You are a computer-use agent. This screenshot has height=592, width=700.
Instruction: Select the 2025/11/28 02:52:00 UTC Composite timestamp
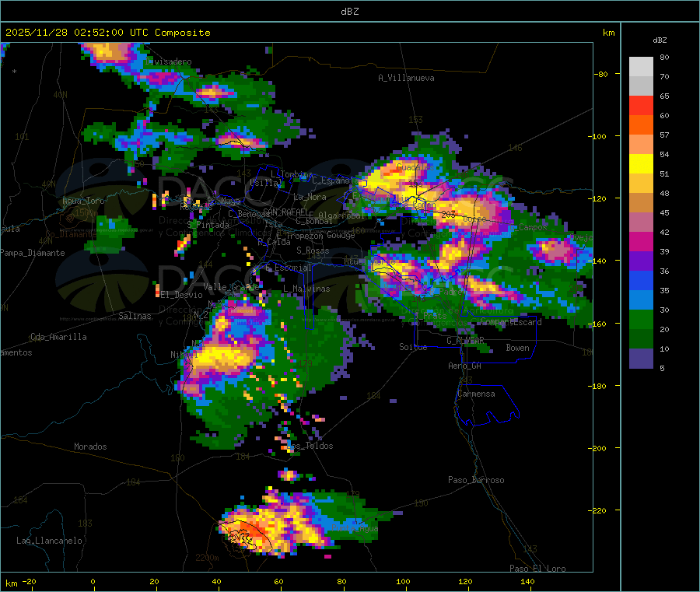click(107, 33)
